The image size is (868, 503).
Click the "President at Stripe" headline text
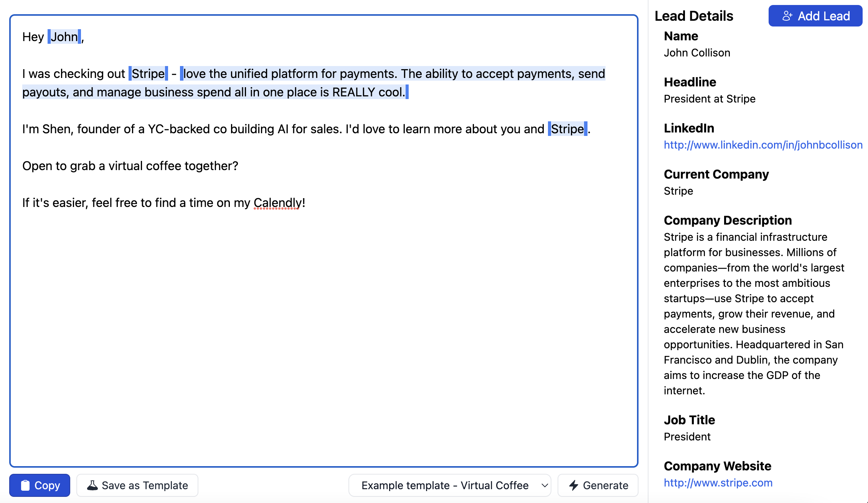pos(709,99)
